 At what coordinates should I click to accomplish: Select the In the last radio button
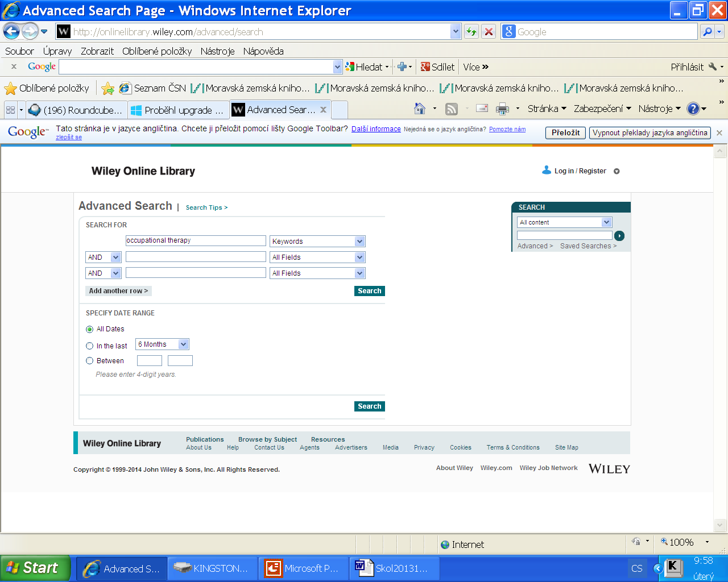[x=89, y=346]
